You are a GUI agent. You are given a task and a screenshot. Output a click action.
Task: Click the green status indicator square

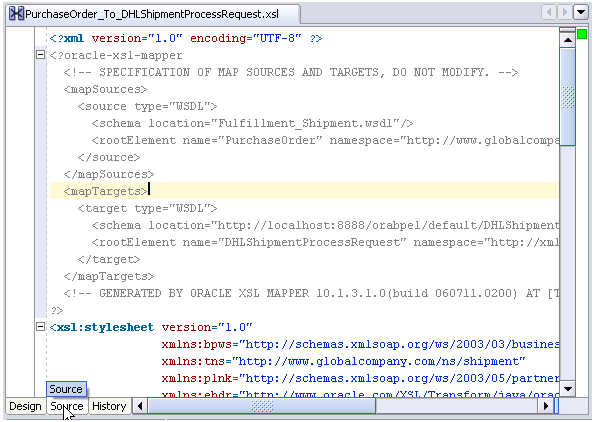click(582, 34)
